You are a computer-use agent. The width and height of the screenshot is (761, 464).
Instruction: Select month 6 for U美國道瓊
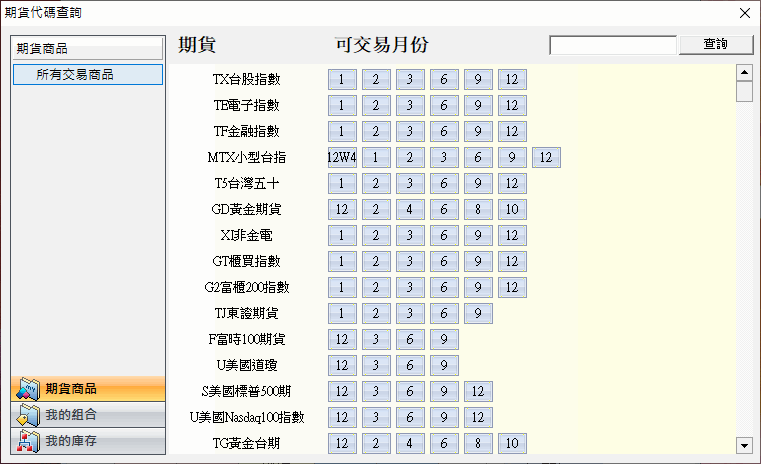coord(410,365)
